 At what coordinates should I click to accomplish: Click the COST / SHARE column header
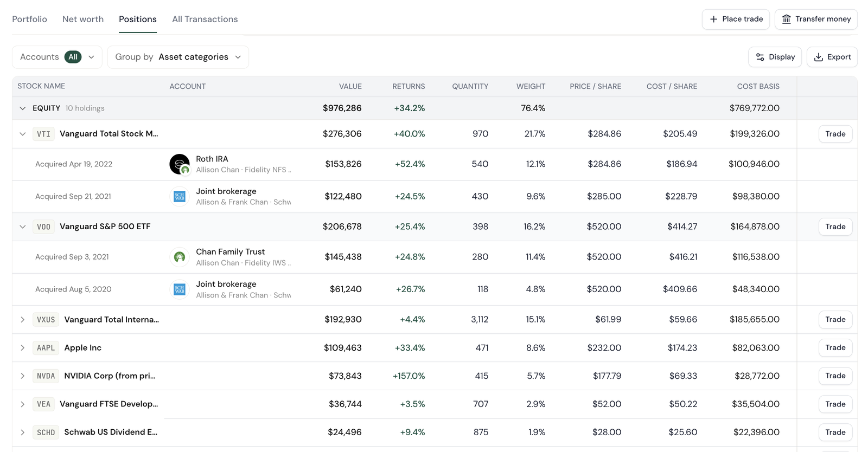click(x=672, y=86)
